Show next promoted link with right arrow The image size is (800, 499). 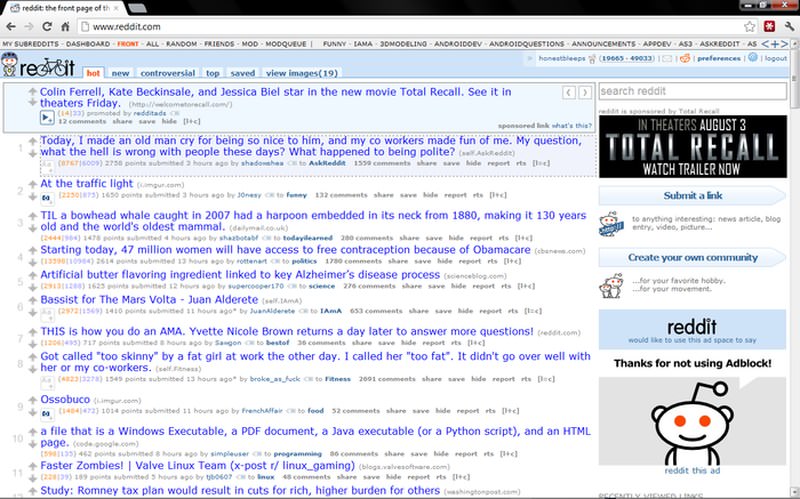(x=585, y=92)
